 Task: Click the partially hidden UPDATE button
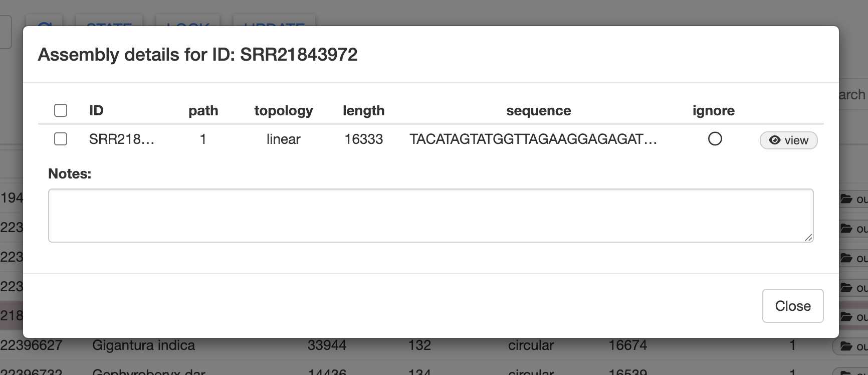(274, 22)
